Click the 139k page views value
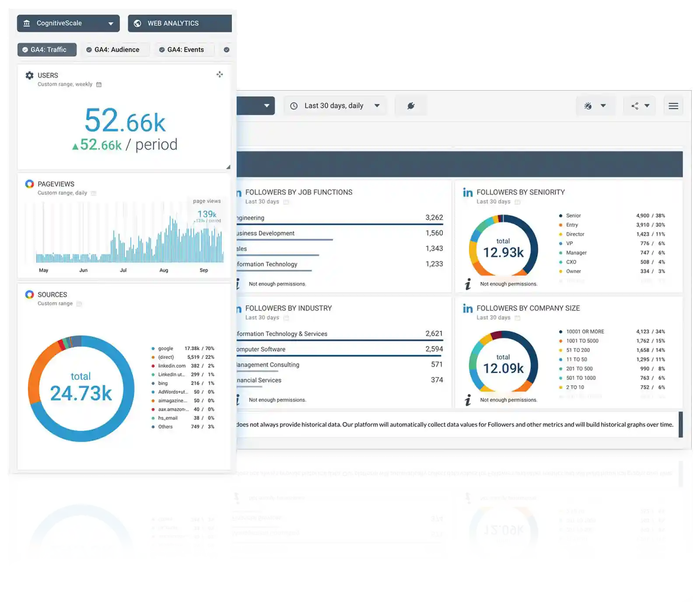Viewport: 700px width, 602px height. click(x=207, y=214)
